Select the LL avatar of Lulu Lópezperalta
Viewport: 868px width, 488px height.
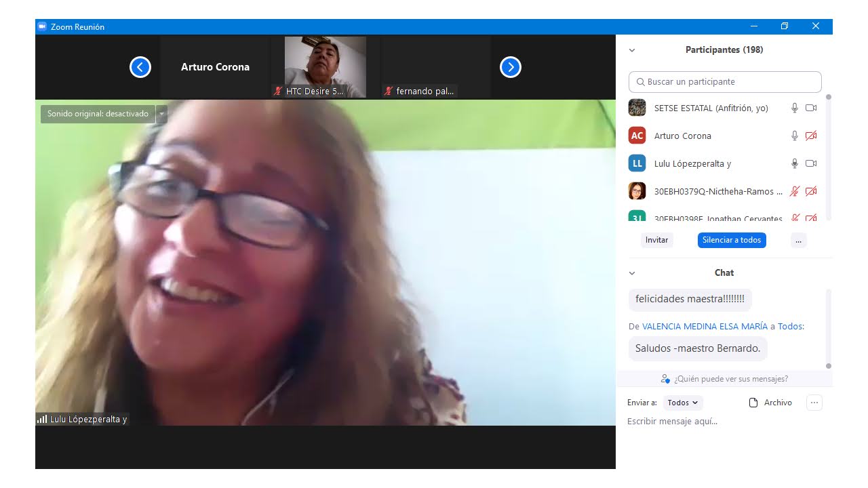point(637,163)
